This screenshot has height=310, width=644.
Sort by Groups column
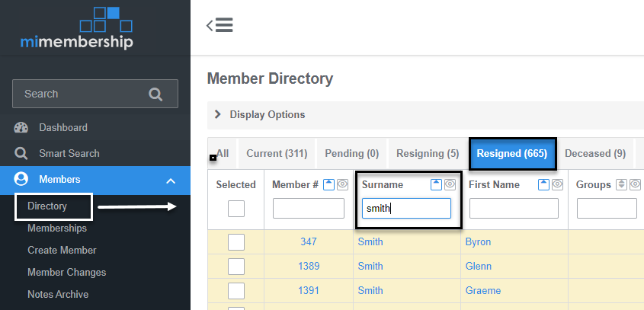point(622,185)
